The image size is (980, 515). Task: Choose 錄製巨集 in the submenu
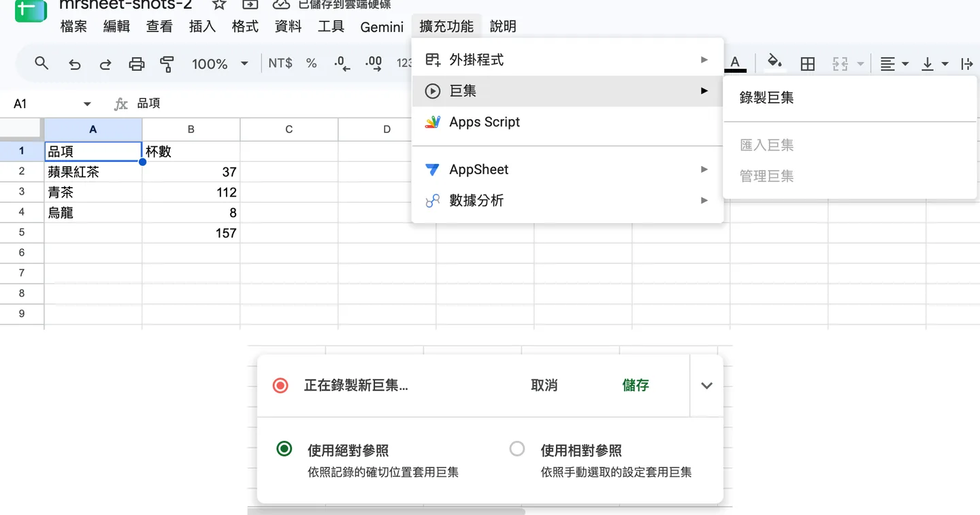850,98
